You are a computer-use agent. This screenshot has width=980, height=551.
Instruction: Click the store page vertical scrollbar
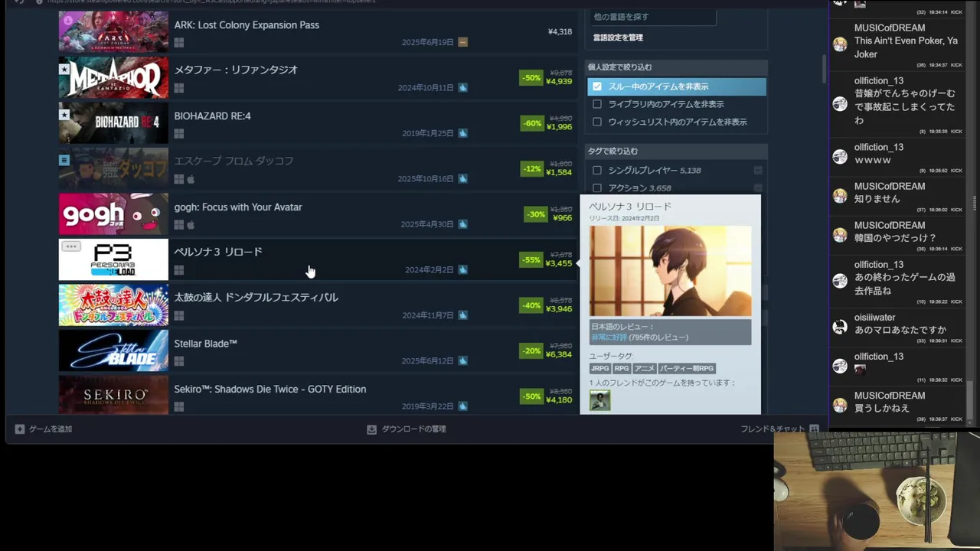tap(825, 69)
